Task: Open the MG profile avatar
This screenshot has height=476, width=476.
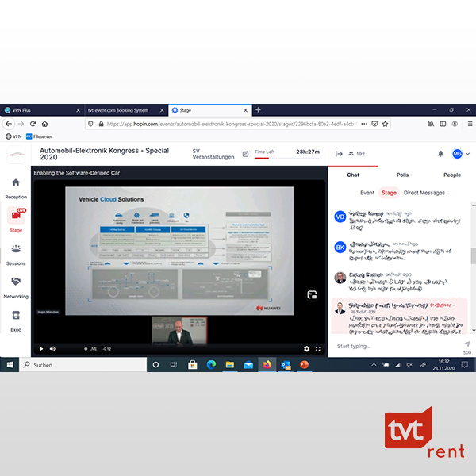Action: pos(457,154)
